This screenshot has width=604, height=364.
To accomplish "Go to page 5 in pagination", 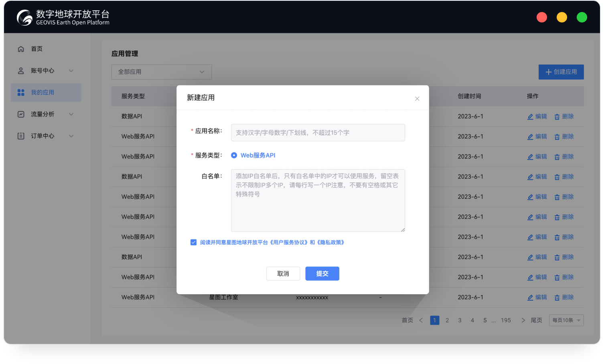I will click(485, 320).
